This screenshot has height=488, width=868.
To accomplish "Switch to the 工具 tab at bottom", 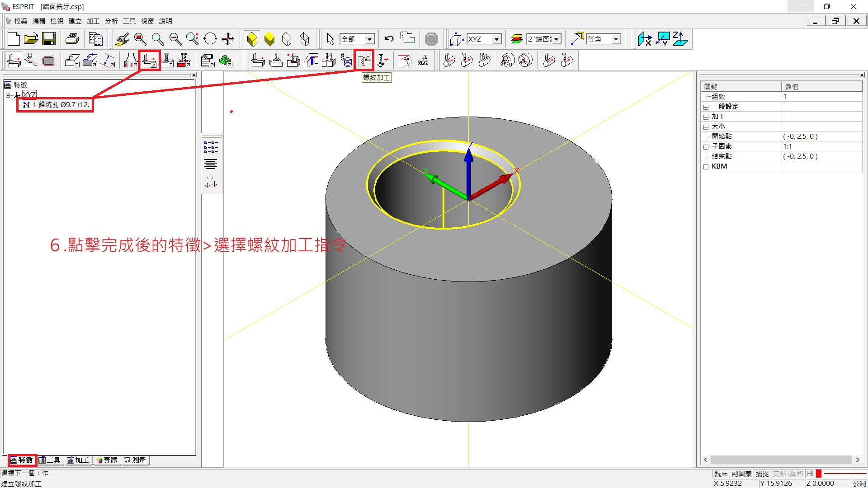I will (50, 460).
